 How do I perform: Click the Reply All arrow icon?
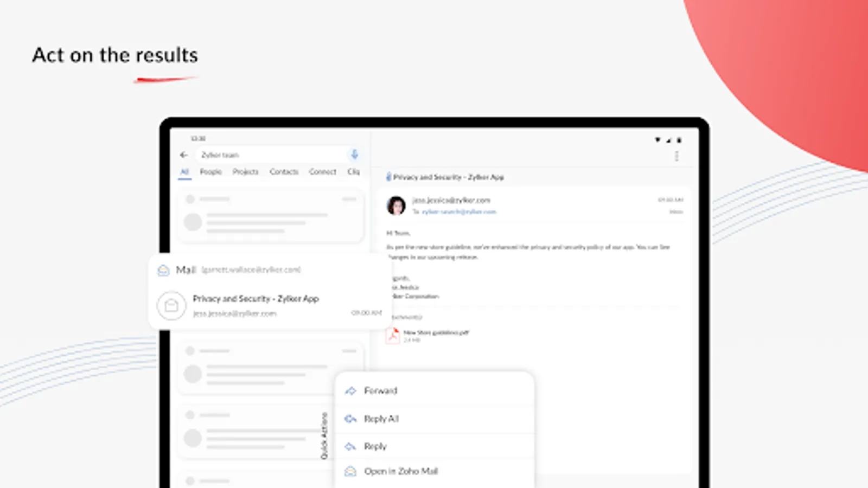350,419
